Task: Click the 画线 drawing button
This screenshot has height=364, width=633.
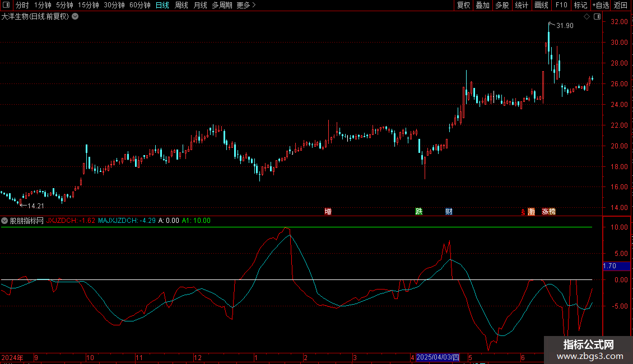Action: (x=541, y=5)
